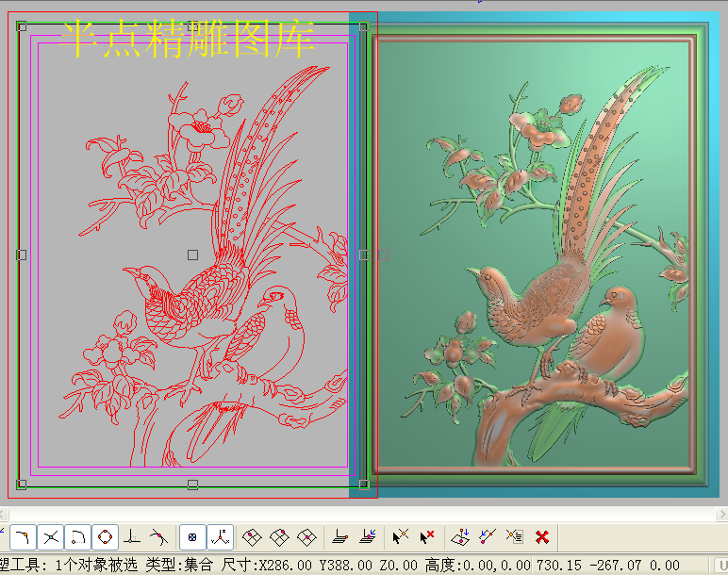Click the center selection handle
The height and width of the screenshot is (575, 728).
(x=192, y=255)
